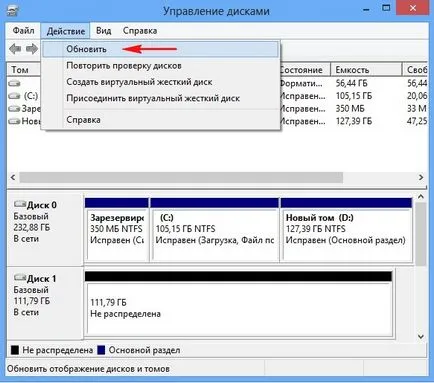The width and height of the screenshot is (434, 383).
Task: Click the Своб column header
Action: [x=415, y=70]
